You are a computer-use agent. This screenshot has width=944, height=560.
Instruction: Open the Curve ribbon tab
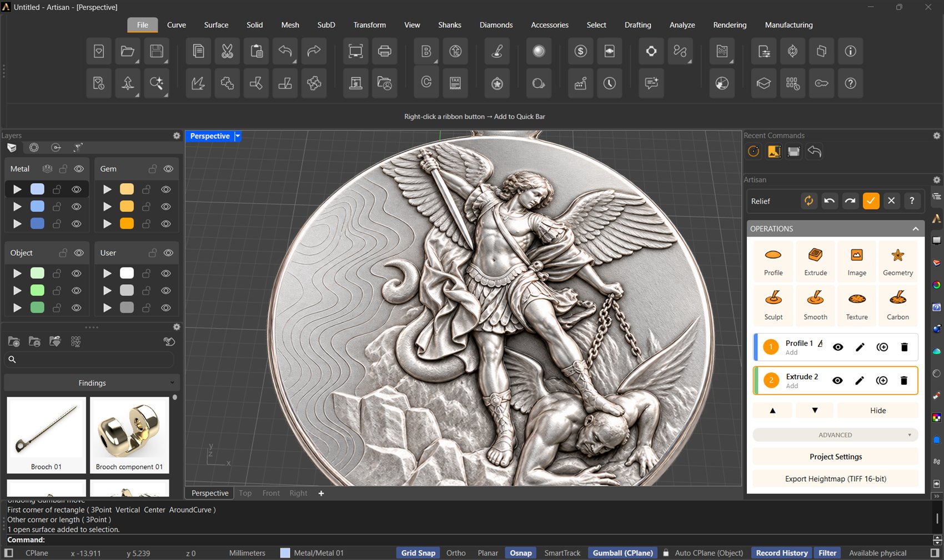point(177,25)
